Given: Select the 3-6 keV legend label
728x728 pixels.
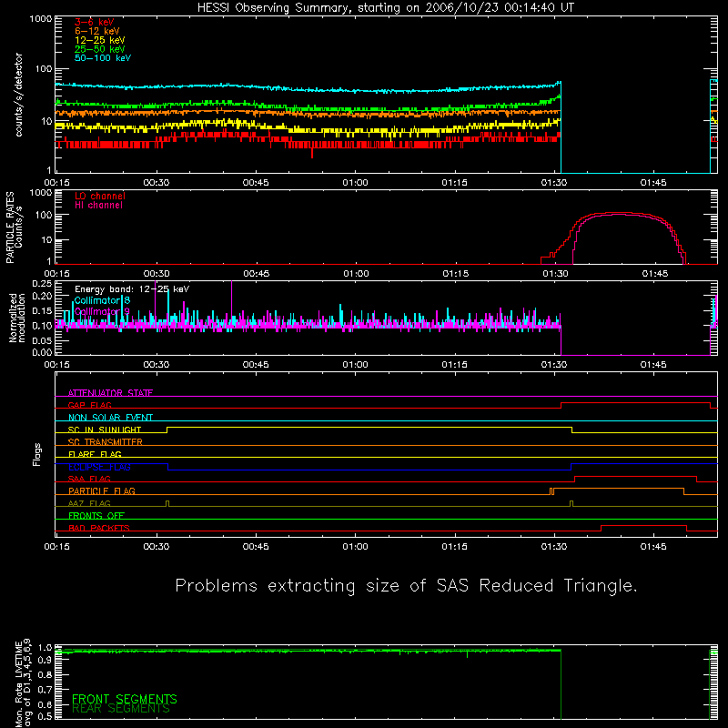Looking at the screenshot, I should pos(95,22).
